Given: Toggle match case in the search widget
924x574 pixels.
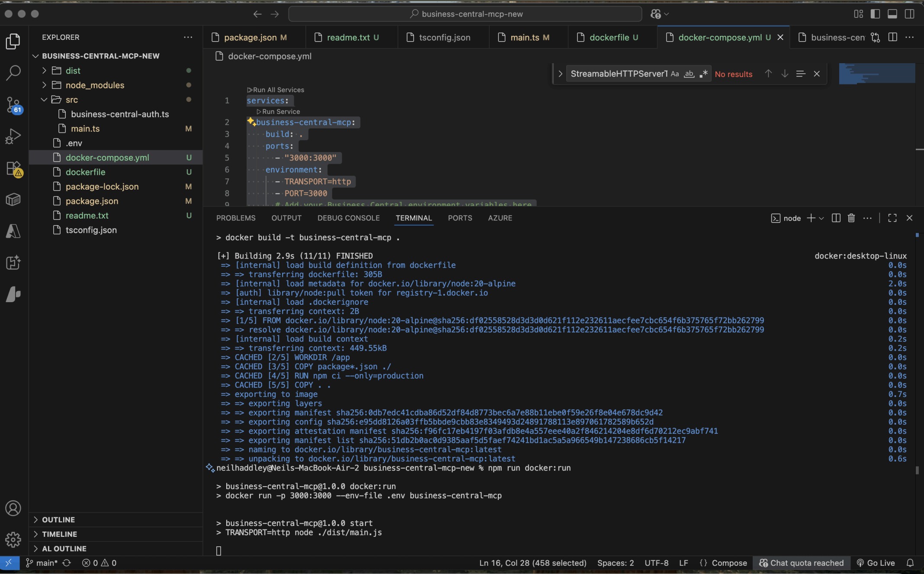Looking at the screenshot, I should pyautogui.click(x=674, y=74).
